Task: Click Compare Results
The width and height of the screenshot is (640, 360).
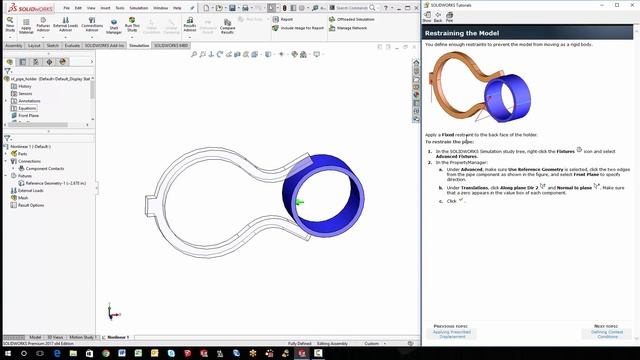Action: 227,27
